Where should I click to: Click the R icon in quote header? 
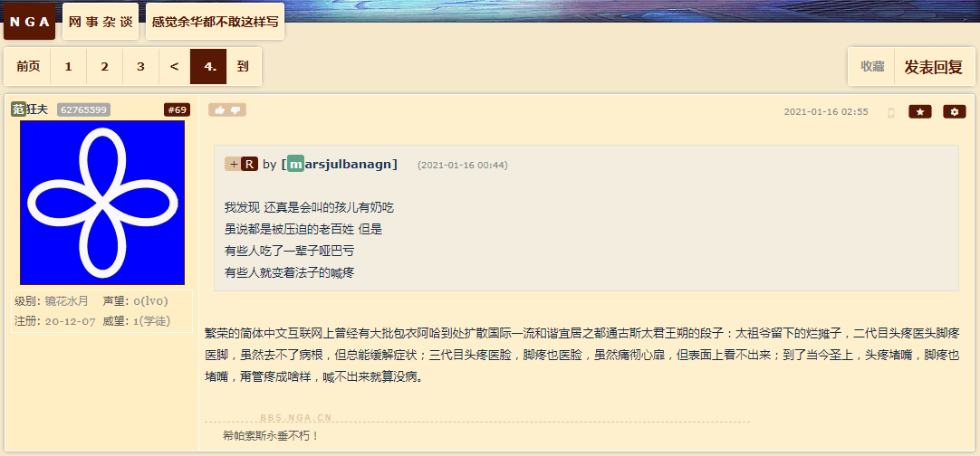[249, 165]
